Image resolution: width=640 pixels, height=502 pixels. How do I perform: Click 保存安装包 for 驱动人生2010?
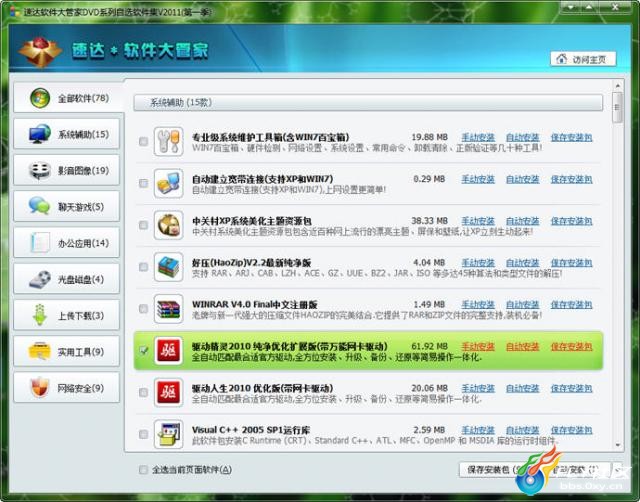pos(571,388)
